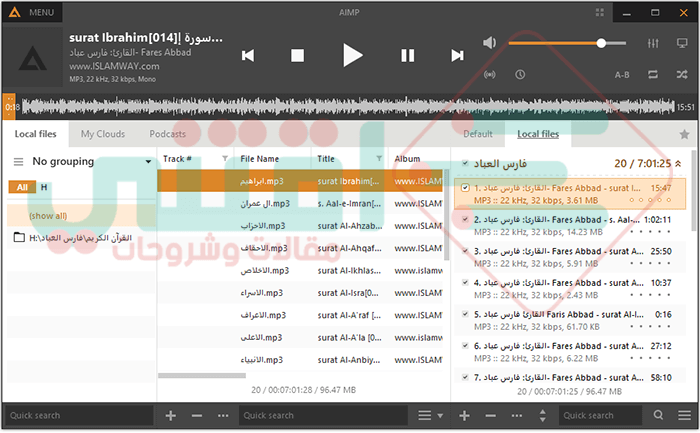Open the library view mode dropdown
The width and height of the screenshot is (700, 433).
coord(430,416)
